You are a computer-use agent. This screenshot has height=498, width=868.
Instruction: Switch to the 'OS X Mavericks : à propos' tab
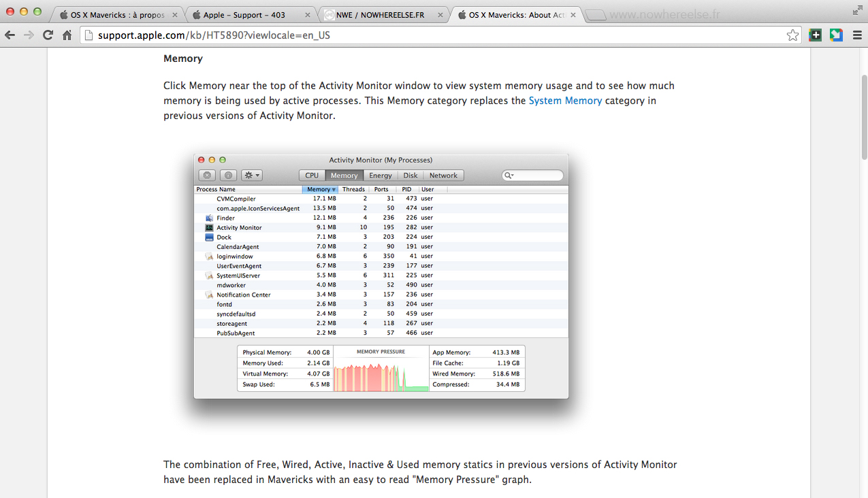coord(116,15)
